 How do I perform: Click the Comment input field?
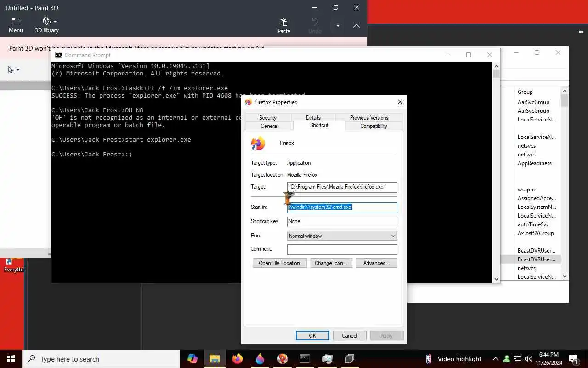click(342, 249)
